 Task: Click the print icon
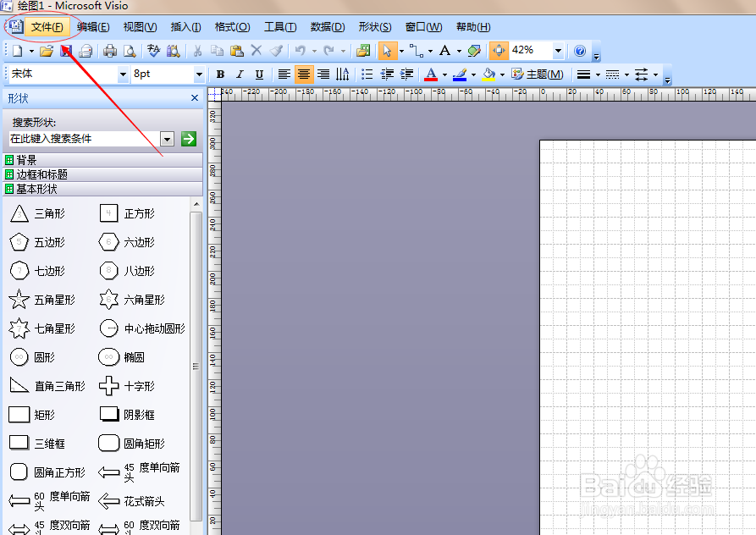click(x=110, y=51)
